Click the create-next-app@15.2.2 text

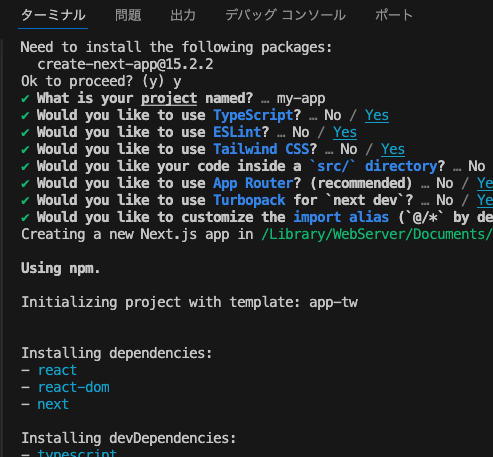pyautogui.click(x=125, y=64)
